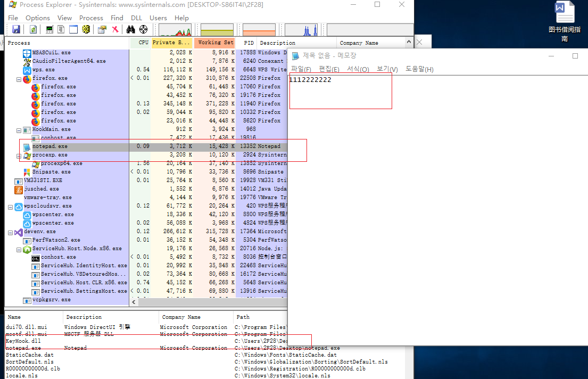Image resolution: width=588 pixels, height=379 pixels.
Task: Open the Find menu
Action: tap(117, 18)
